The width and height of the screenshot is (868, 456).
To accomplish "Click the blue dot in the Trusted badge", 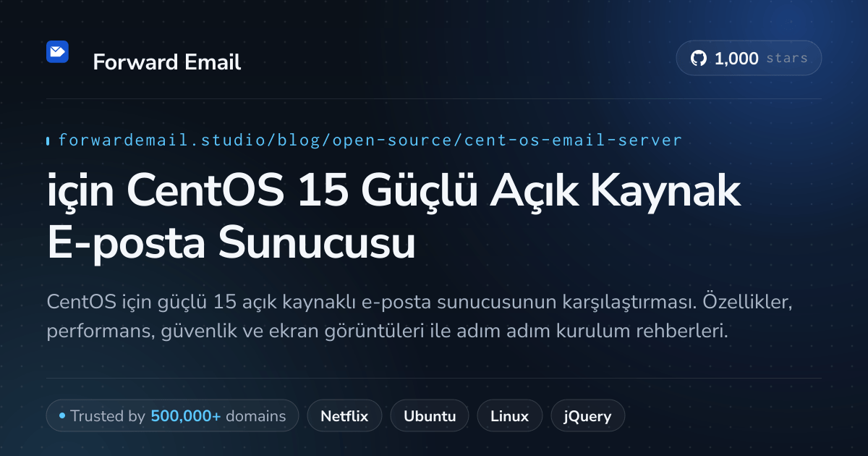I will coord(62,416).
